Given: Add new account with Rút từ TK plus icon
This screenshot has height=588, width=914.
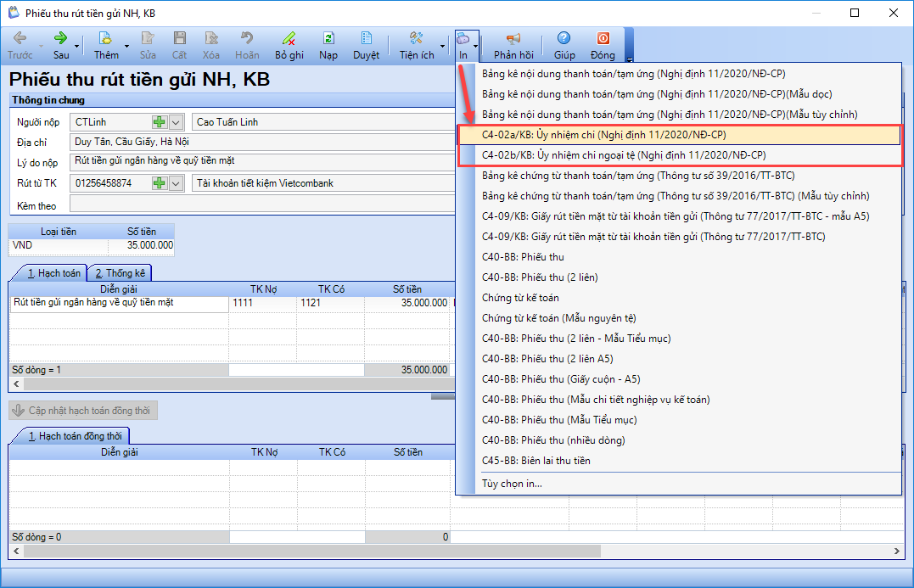Looking at the screenshot, I should coord(160,183).
